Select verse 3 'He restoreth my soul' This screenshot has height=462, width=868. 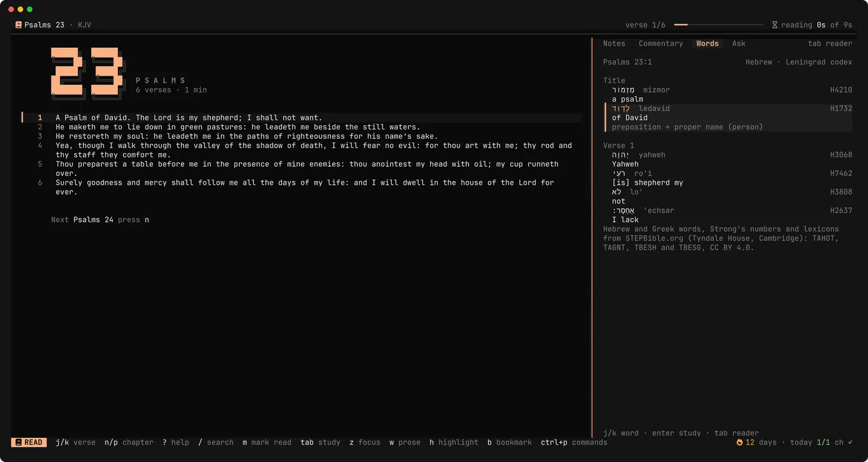pyautogui.click(x=247, y=136)
